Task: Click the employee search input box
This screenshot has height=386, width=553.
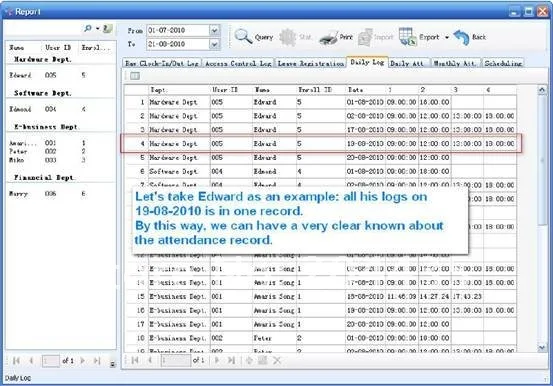Action: (43, 29)
